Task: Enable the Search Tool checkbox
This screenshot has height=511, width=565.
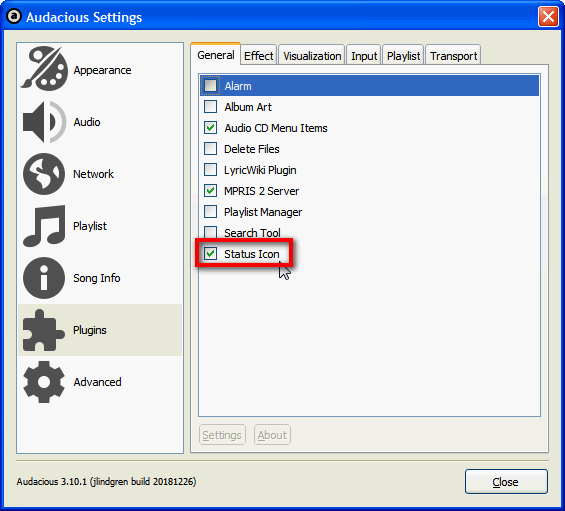Action: (210, 232)
